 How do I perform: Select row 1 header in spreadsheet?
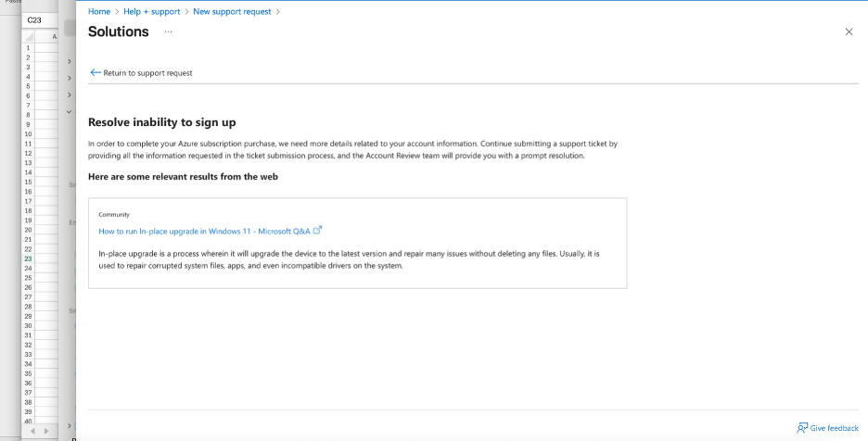click(x=28, y=48)
